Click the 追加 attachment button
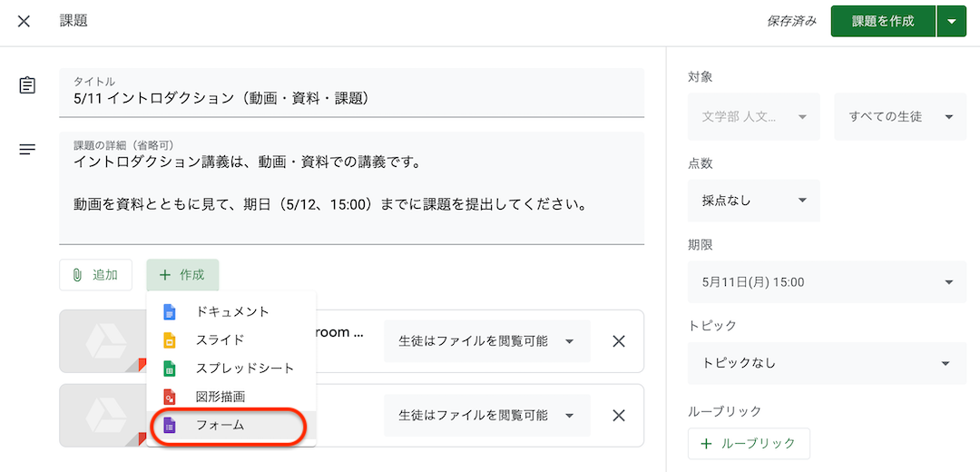The height and width of the screenshot is (472, 980). tap(95, 275)
